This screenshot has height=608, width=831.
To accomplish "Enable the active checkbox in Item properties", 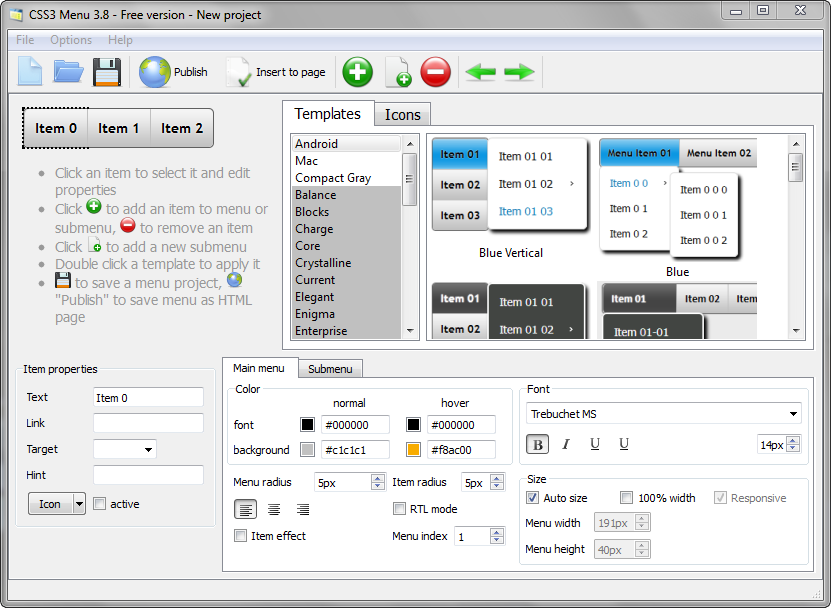I will point(99,504).
